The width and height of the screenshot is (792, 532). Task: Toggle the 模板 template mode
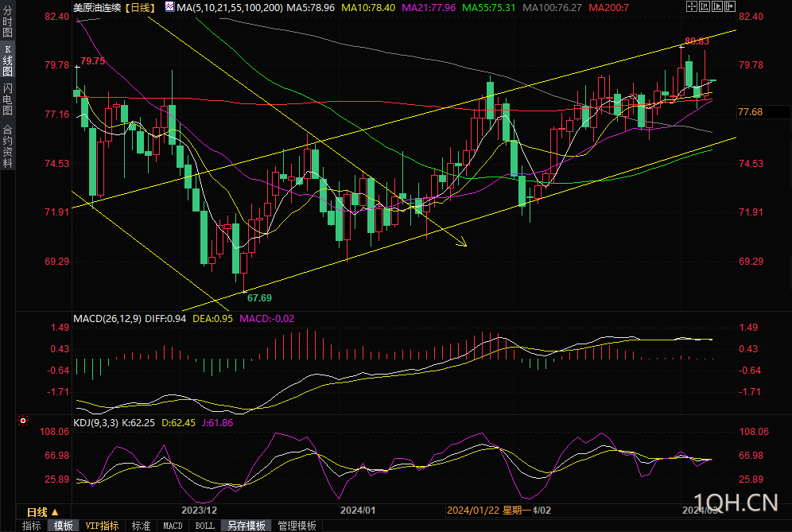pyautogui.click(x=64, y=526)
